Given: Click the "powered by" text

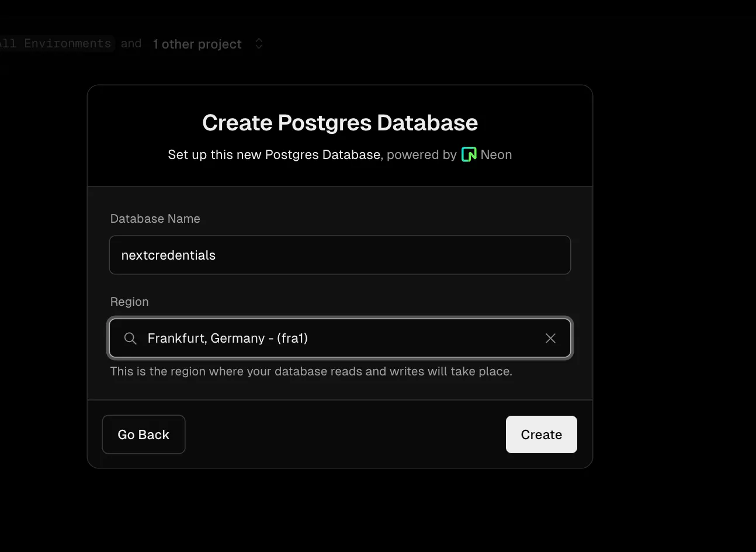Looking at the screenshot, I should click(x=421, y=155).
